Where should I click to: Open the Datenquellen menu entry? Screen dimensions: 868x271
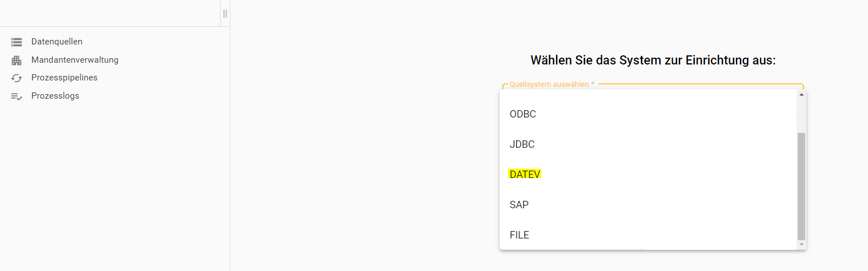pyautogui.click(x=57, y=42)
